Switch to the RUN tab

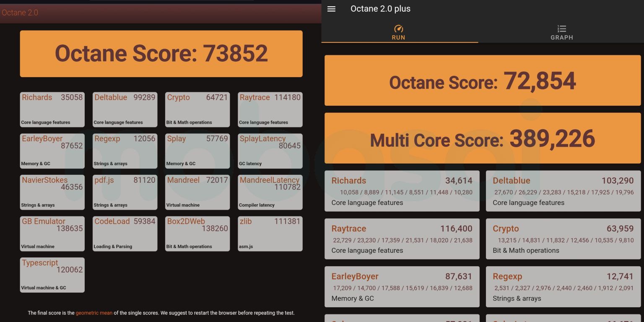pyautogui.click(x=398, y=33)
